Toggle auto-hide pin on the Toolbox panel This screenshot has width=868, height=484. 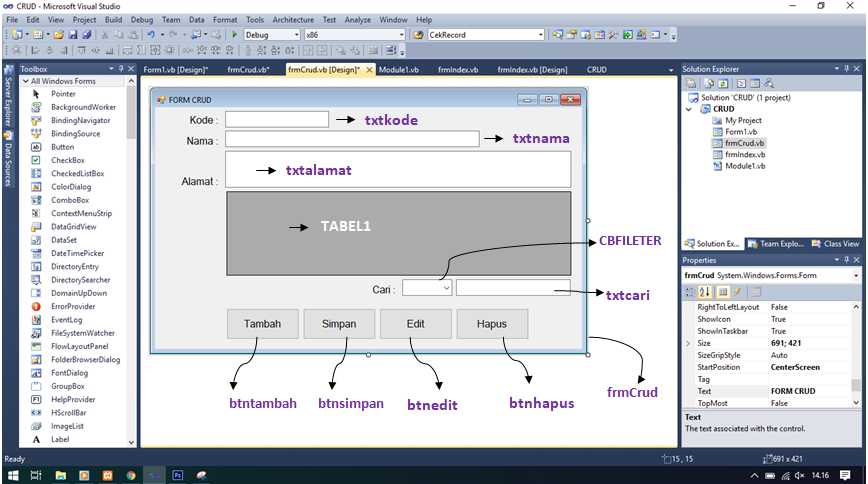121,69
